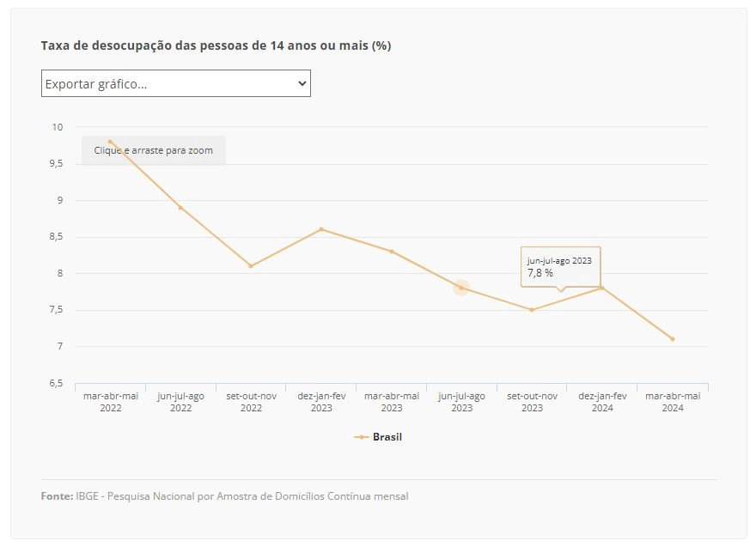Click the Brasil legend line marker icon
This screenshot has width=756, height=547.
point(362,437)
